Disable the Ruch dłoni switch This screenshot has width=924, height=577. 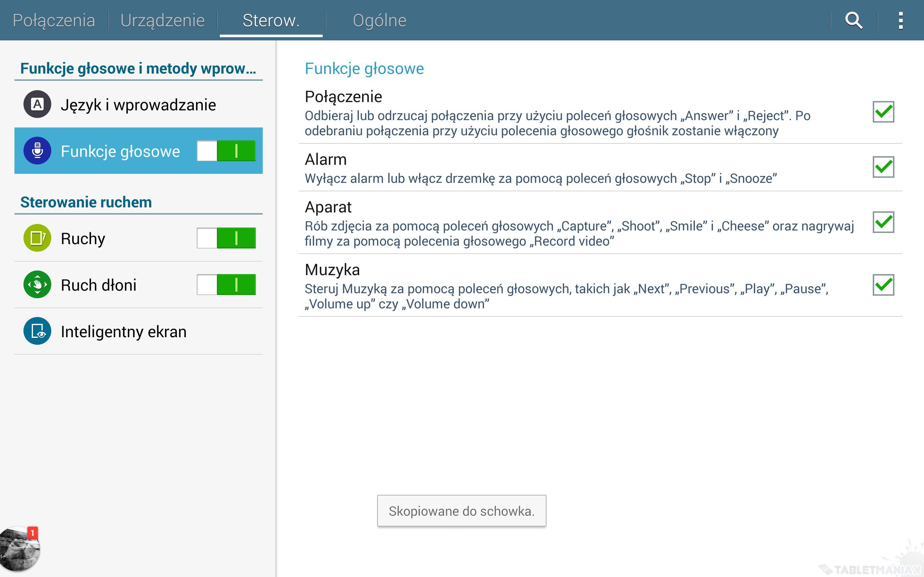pyautogui.click(x=226, y=285)
